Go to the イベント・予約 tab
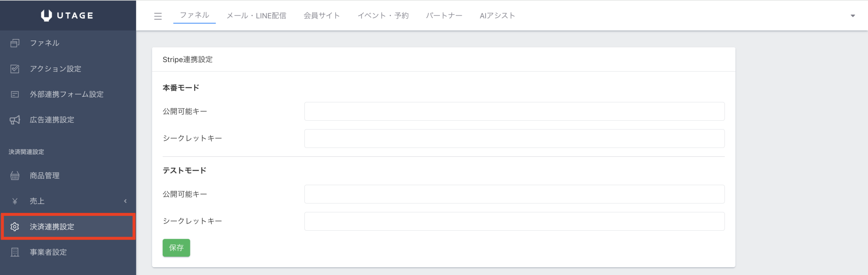Viewport: 868px width, 275px height. click(383, 16)
